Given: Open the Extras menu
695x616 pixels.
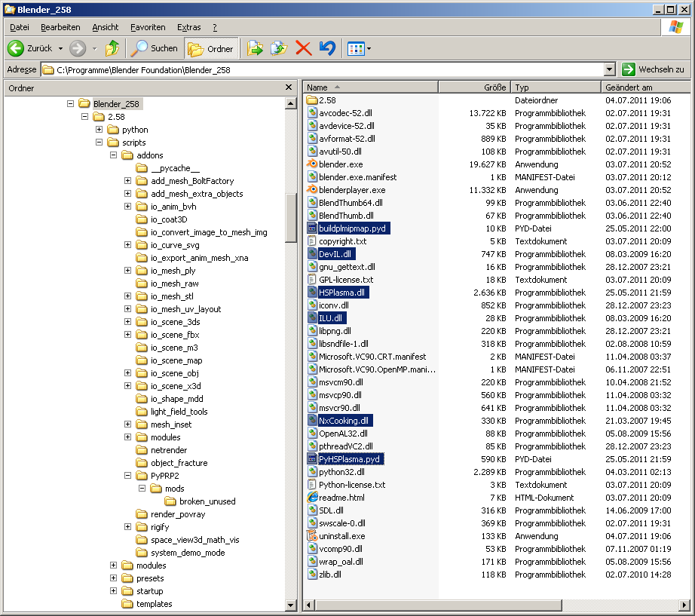Looking at the screenshot, I should click(188, 27).
